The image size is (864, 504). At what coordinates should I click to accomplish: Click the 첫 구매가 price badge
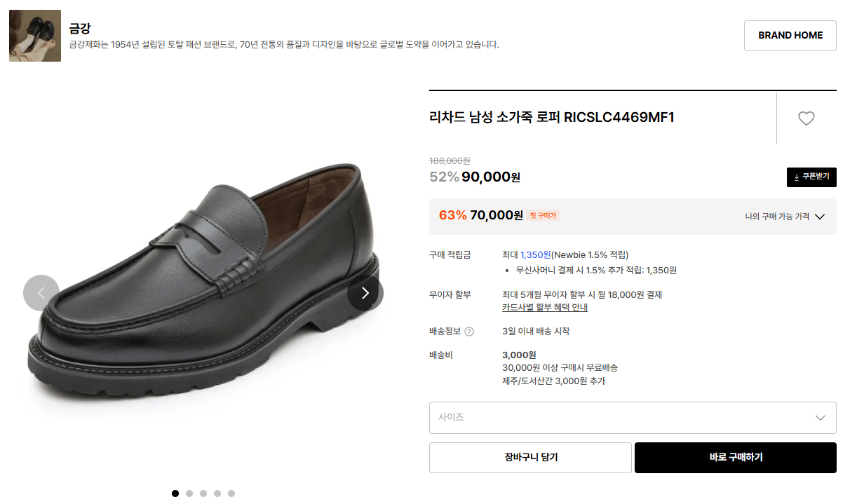[542, 216]
